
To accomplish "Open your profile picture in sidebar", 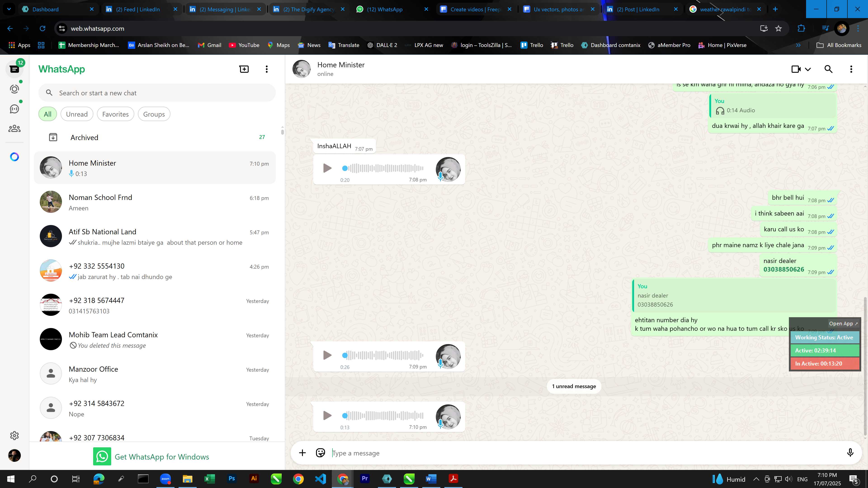I will point(14,456).
